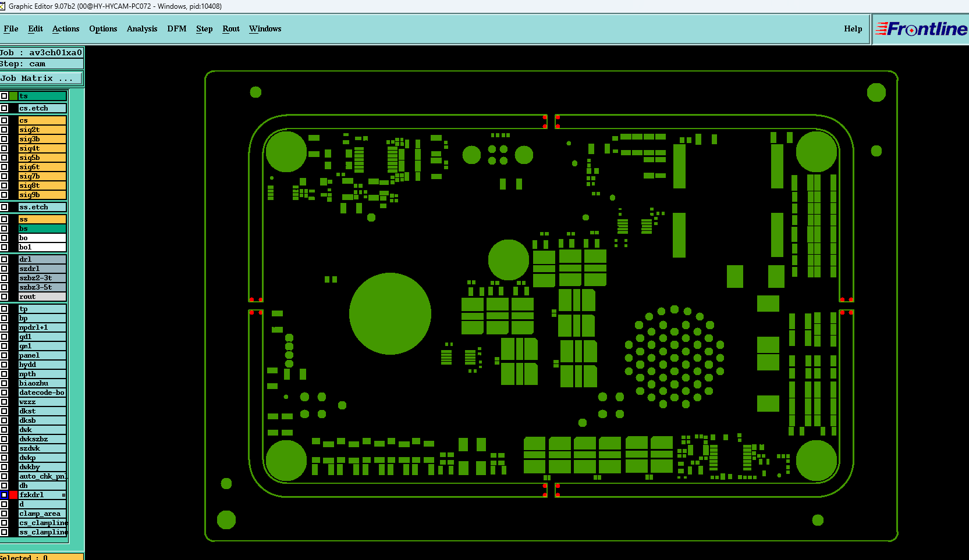This screenshot has width=969, height=560.
Task: Toggle the cs layer checkbox
Action: pyautogui.click(x=4, y=120)
